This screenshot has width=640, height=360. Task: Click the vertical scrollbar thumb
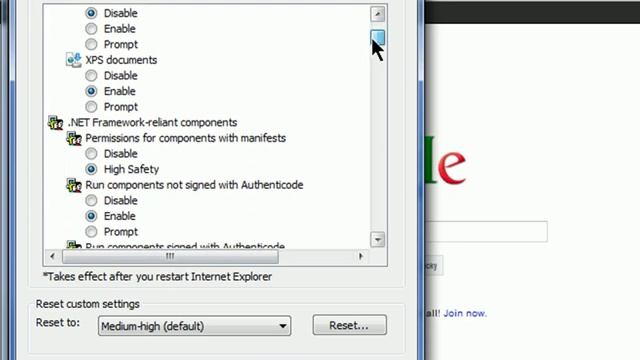tap(378, 37)
